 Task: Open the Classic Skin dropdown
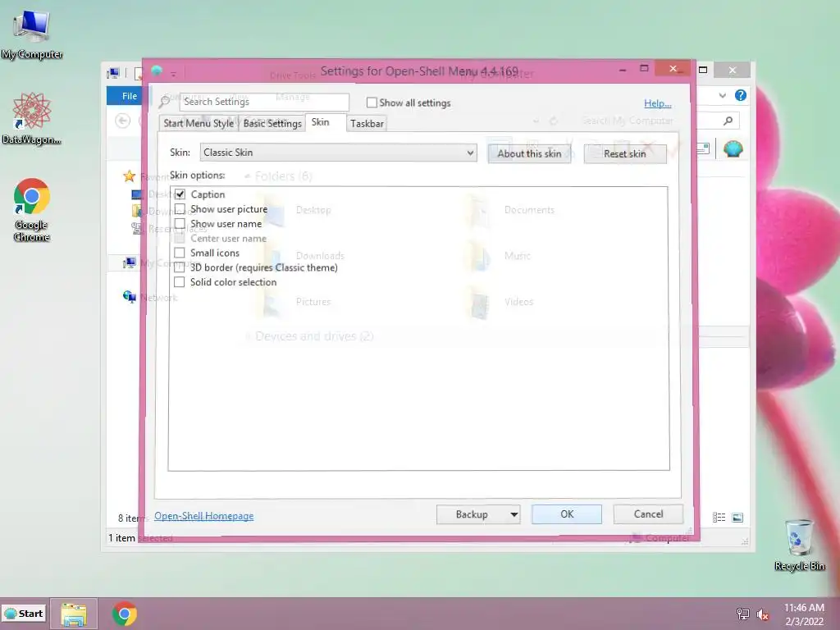[x=338, y=152]
